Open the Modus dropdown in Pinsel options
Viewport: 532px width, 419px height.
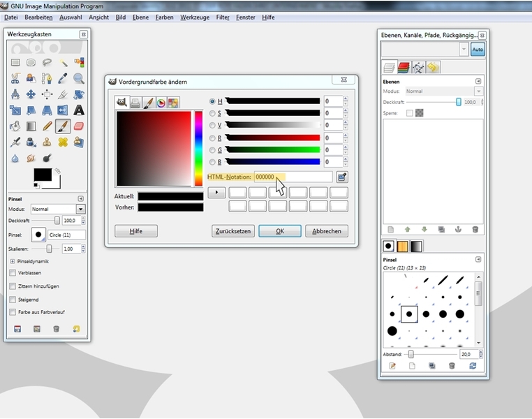(x=58, y=209)
